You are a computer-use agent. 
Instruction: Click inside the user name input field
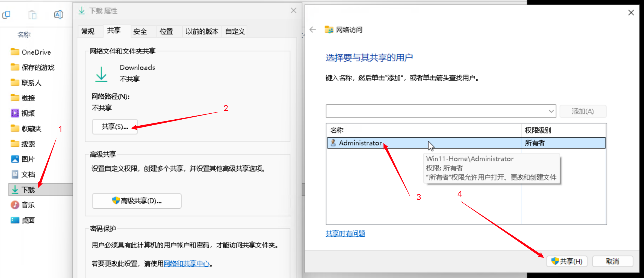coord(436,111)
